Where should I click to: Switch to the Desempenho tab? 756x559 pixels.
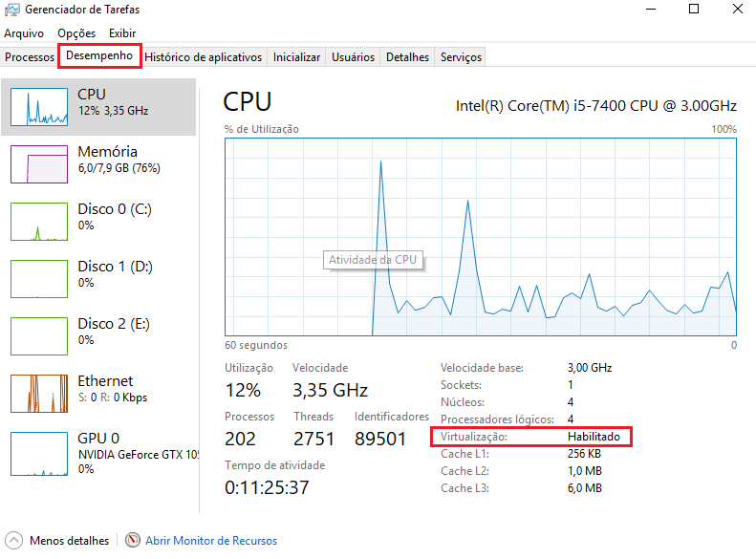(x=99, y=55)
